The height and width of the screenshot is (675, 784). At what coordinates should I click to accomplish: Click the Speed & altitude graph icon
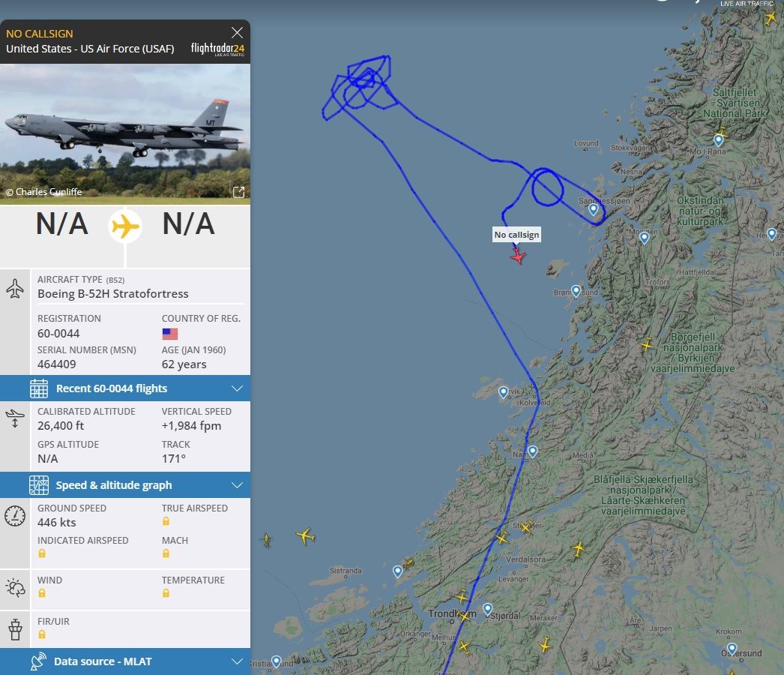[x=38, y=484]
